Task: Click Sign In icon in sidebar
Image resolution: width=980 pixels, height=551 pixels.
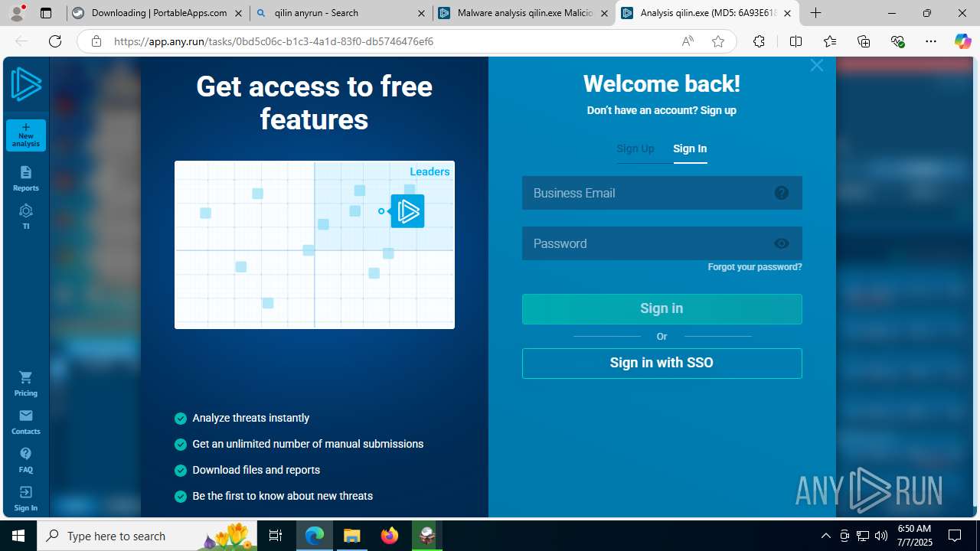Action: [26, 498]
